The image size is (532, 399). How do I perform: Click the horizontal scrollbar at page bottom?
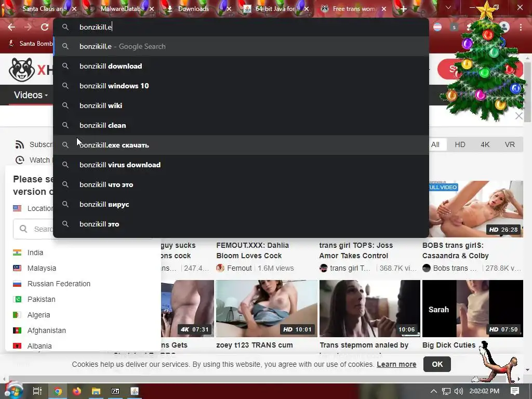(261, 379)
